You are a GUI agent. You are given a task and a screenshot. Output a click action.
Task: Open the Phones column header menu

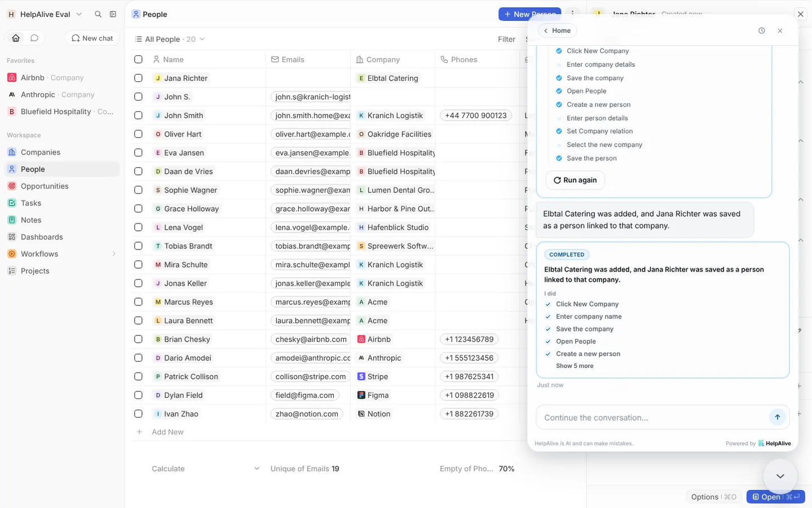coord(477,59)
